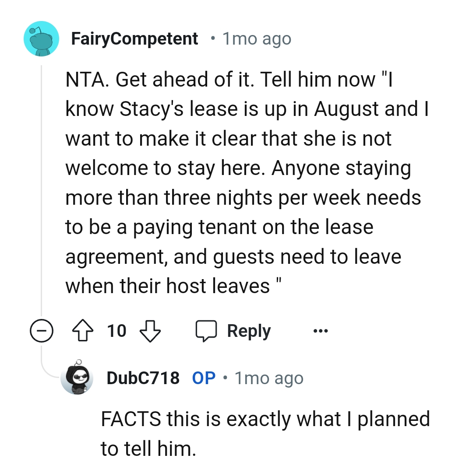Viewport: 473px width, 476px height.
Task: Select the blue OP badge next to DubC718
Action: [203, 378]
